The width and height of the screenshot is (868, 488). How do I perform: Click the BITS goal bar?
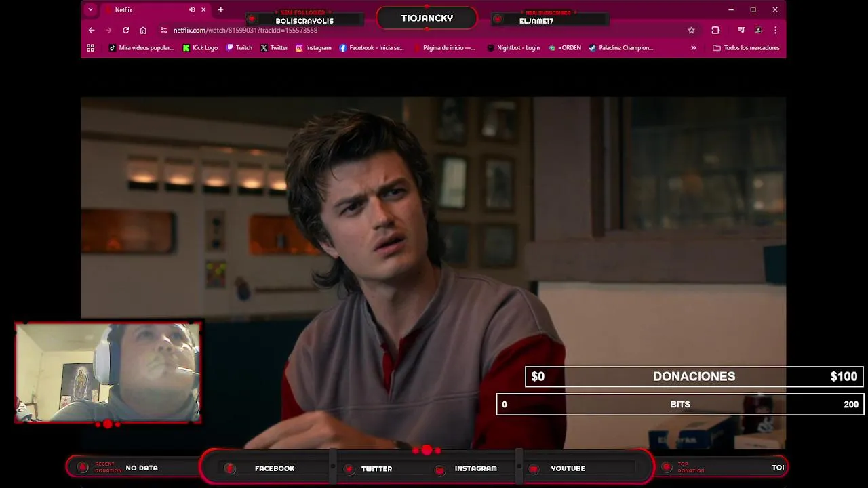click(679, 404)
